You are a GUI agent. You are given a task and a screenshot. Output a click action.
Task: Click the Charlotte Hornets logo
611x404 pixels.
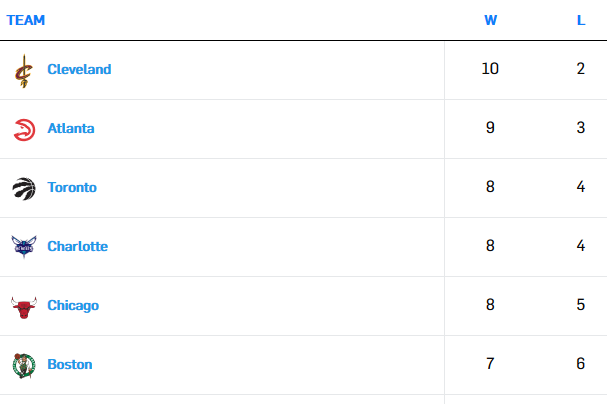click(x=24, y=247)
